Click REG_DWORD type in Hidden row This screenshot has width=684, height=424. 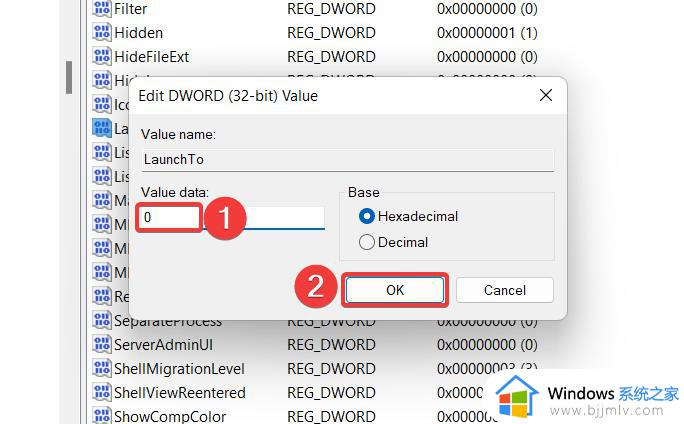(331, 33)
